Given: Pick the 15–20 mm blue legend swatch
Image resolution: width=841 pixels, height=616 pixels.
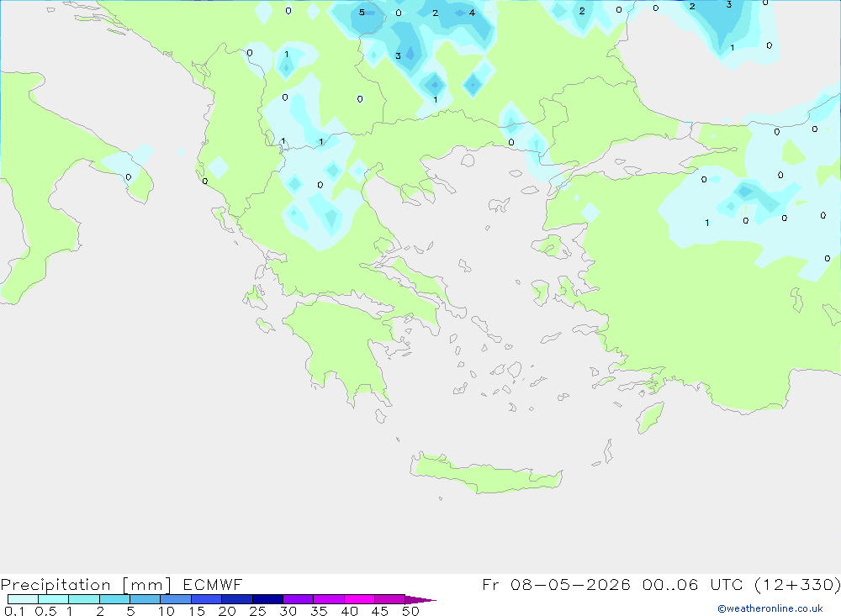Looking at the screenshot, I should [207, 599].
